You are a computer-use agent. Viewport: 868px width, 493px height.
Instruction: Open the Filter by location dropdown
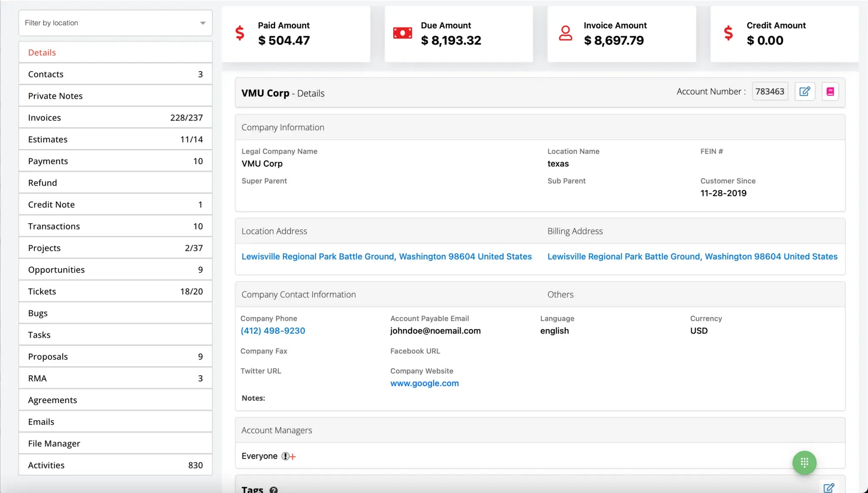[115, 23]
